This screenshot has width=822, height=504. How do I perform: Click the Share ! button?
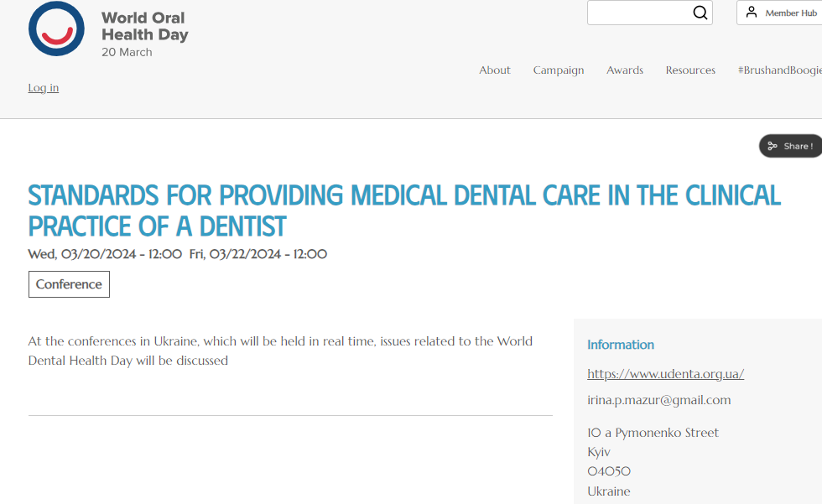pyautogui.click(x=790, y=146)
